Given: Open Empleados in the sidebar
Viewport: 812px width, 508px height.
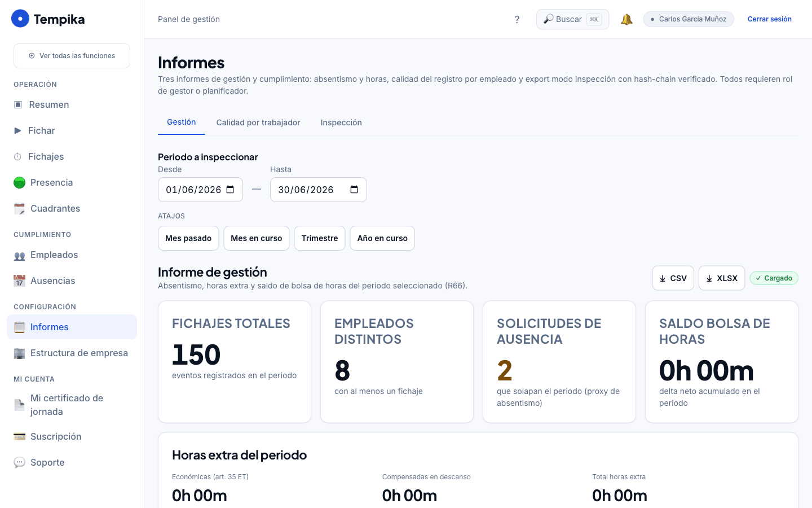Looking at the screenshot, I should tap(72, 255).
